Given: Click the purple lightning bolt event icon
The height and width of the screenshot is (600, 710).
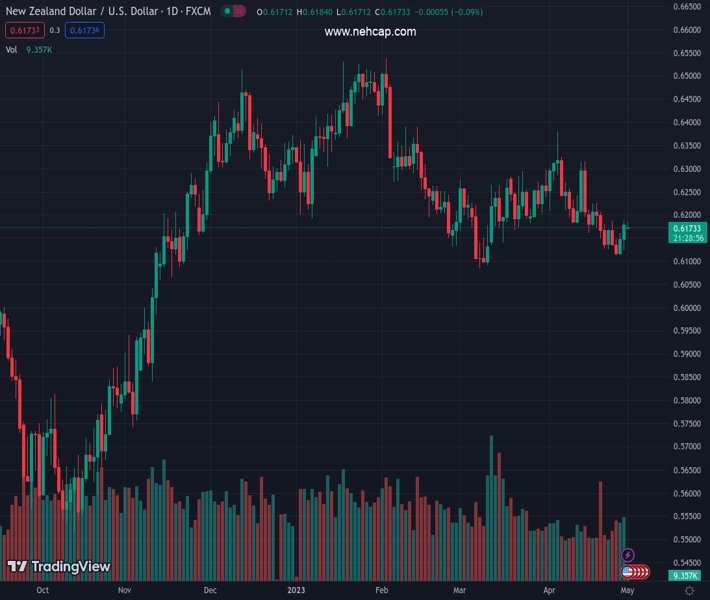Looking at the screenshot, I should coord(628,555).
